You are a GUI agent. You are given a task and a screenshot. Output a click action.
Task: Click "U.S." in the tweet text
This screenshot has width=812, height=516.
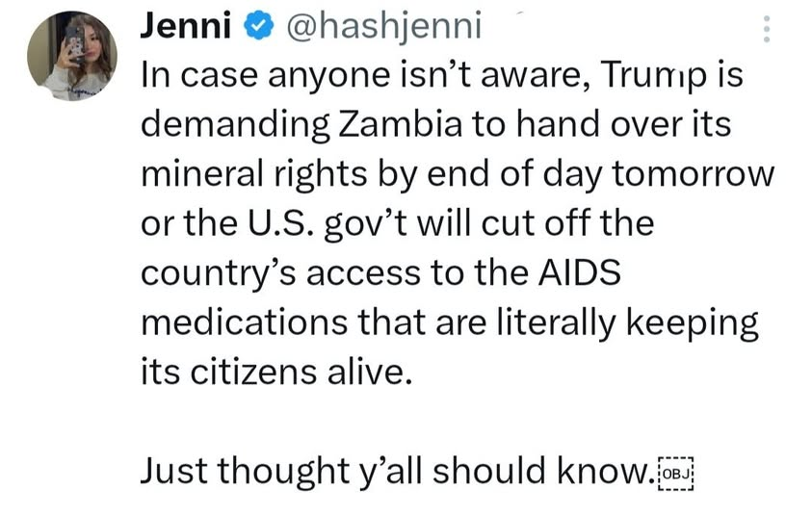tap(274, 224)
